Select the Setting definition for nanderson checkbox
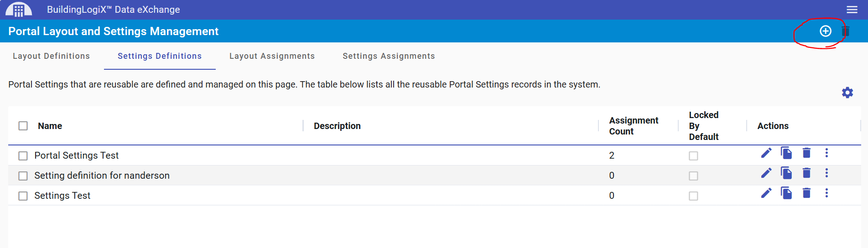The height and width of the screenshot is (248, 868). tap(23, 176)
